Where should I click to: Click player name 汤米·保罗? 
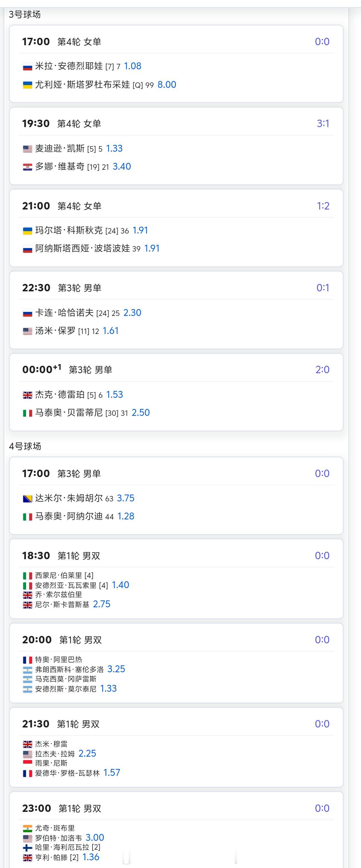pyautogui.click(x=55, y=331)
